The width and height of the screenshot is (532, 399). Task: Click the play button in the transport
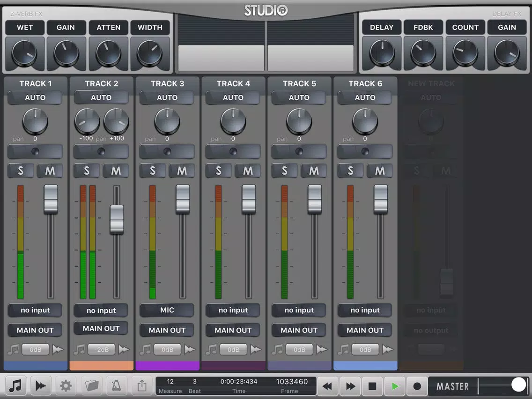395,386
